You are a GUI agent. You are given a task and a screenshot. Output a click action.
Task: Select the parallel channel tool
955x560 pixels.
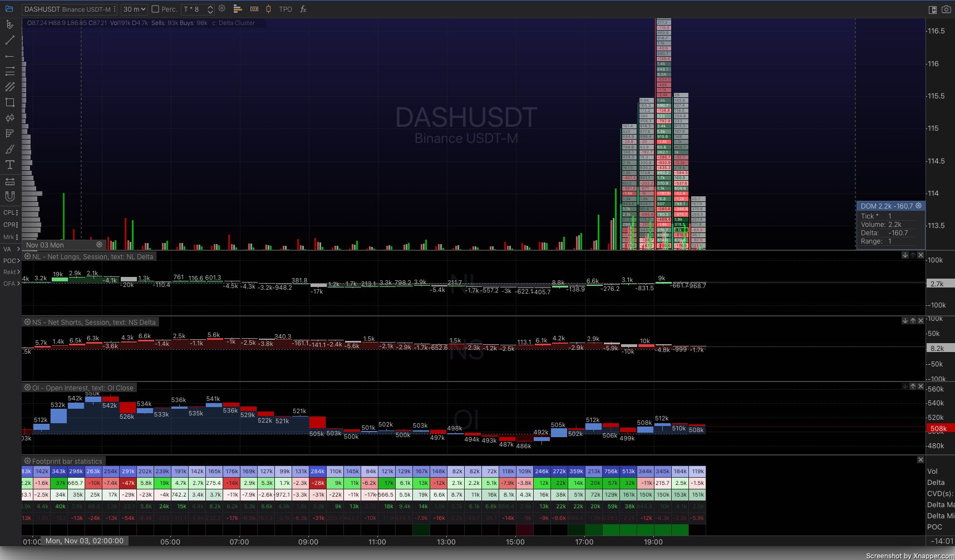(9, 87)
